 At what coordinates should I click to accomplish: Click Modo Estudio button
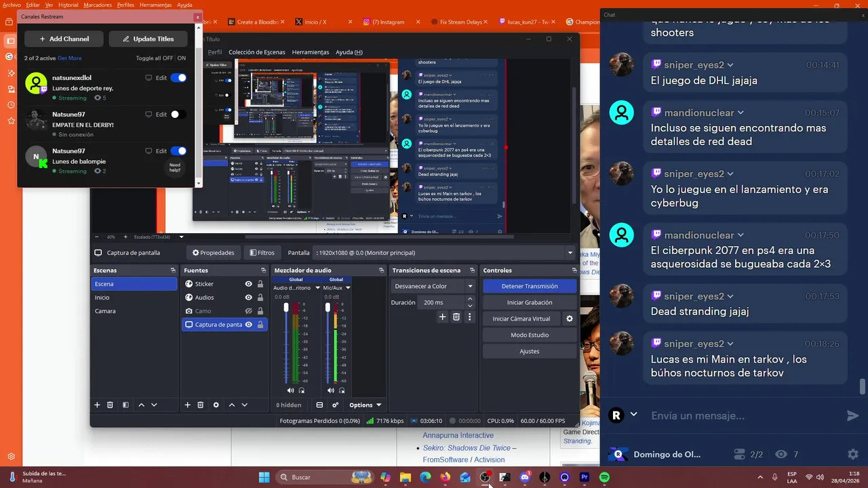530,335
